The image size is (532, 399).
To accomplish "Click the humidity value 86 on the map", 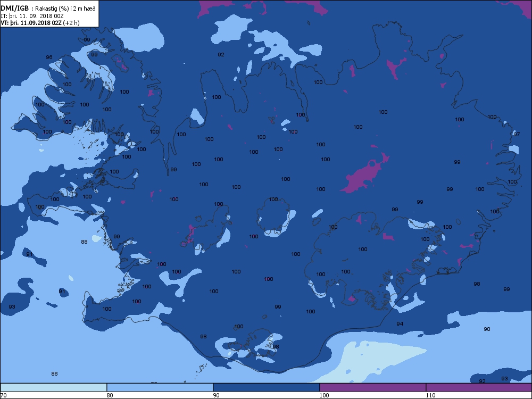I will [x=54, y=374].
